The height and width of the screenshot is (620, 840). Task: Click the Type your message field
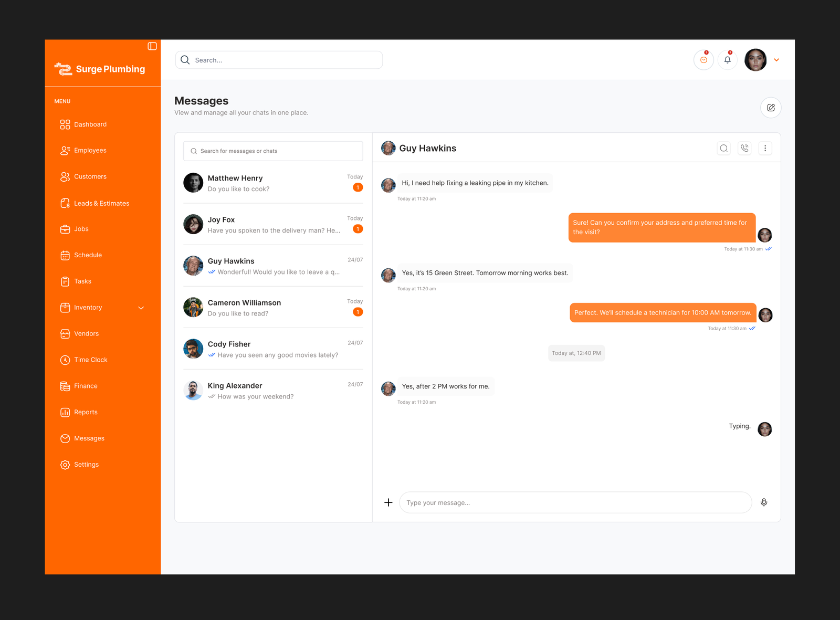pos(575,502)
